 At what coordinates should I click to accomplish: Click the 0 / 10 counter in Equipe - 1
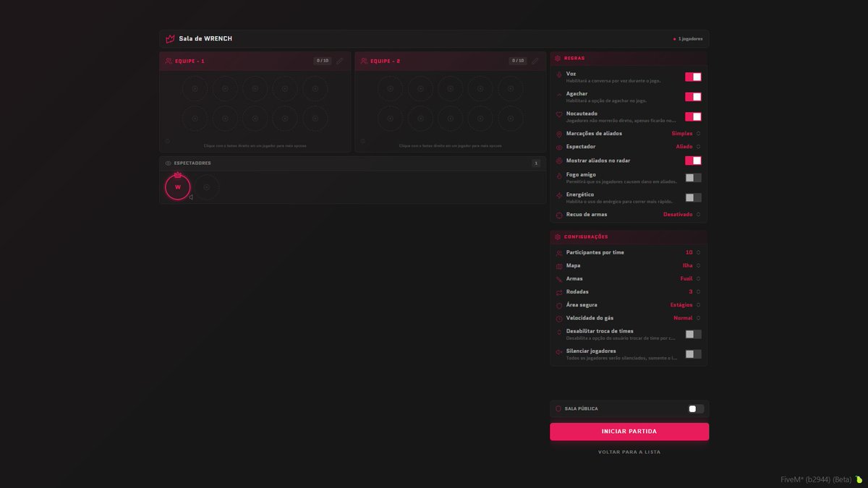323,61
